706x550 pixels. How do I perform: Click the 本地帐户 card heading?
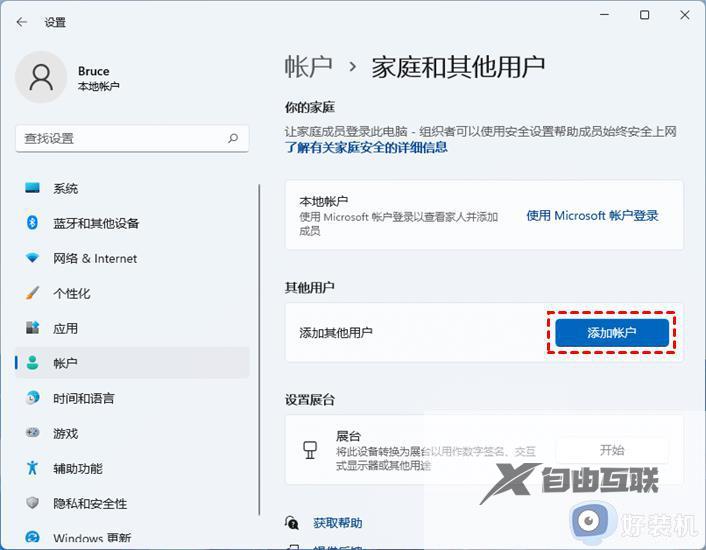[323, 201]
